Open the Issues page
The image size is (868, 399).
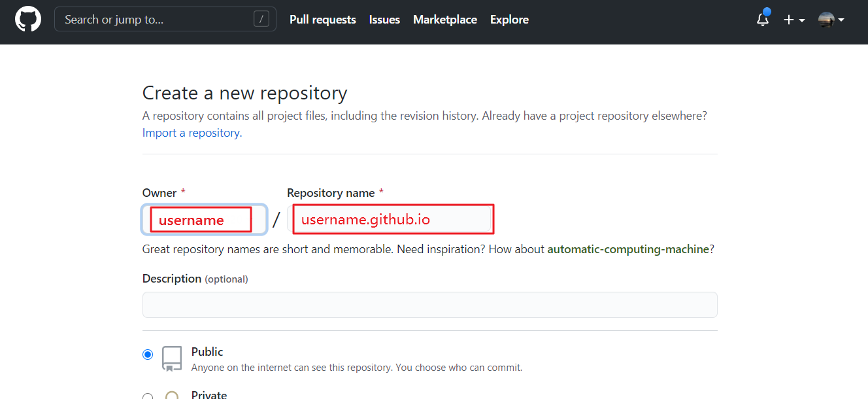(x=384, y=20)
